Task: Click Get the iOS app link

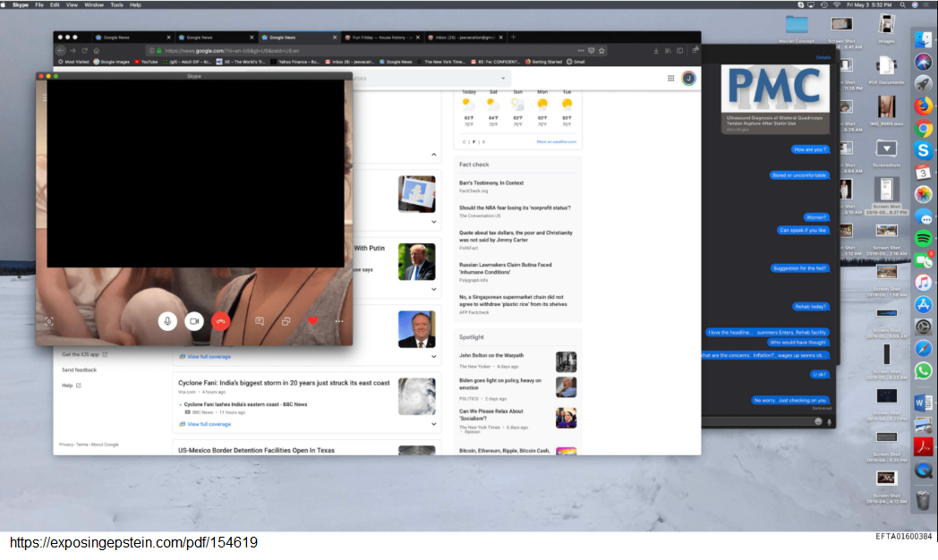Action: point(81,354)
